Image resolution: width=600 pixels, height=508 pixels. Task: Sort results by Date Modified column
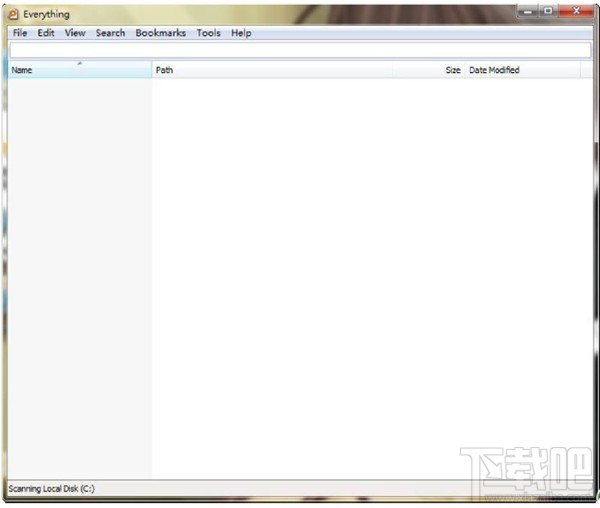pyautogui.click(x=523, y=70)
